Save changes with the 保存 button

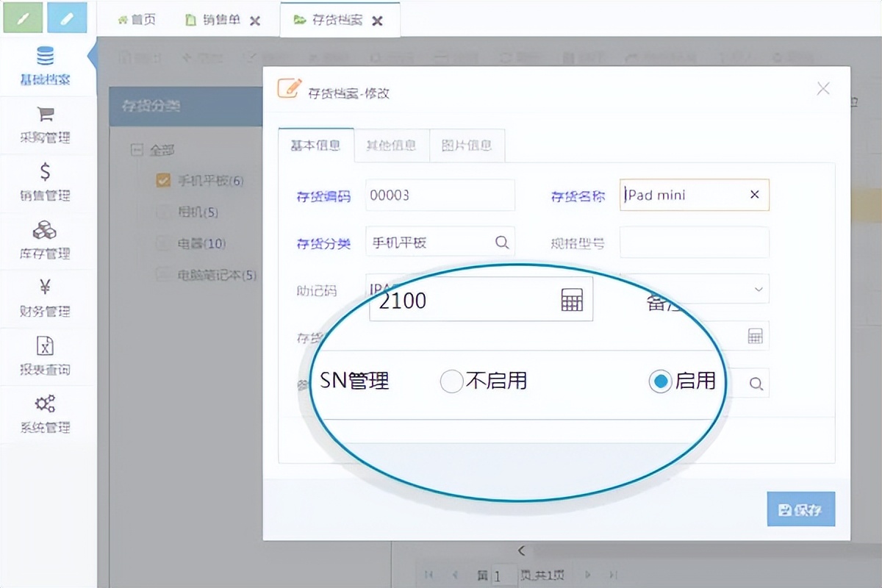click(800, 509)
